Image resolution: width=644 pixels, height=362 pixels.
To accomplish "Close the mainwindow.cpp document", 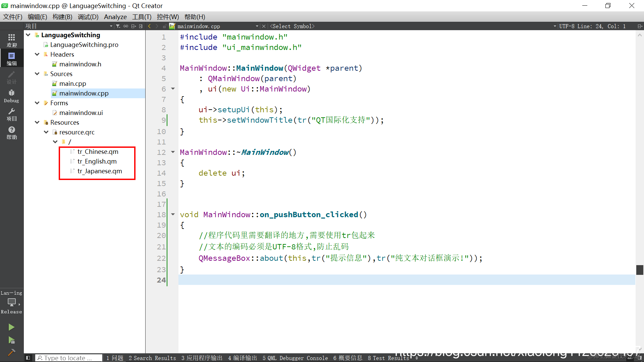I will [264, 26].
